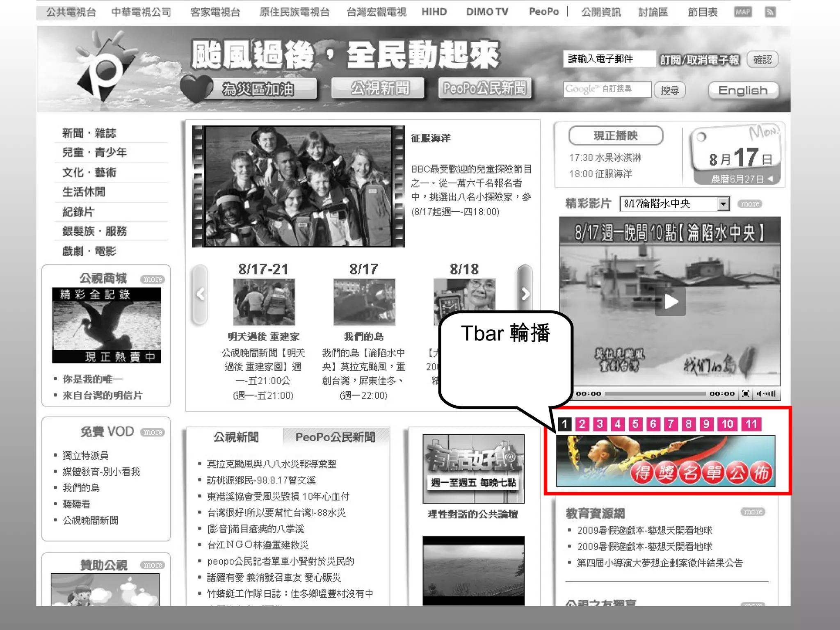The image size is (840, 630).
Task: Open 莫拉克颱風與八八水災報導彙整 news link
Action: (272, 464)
